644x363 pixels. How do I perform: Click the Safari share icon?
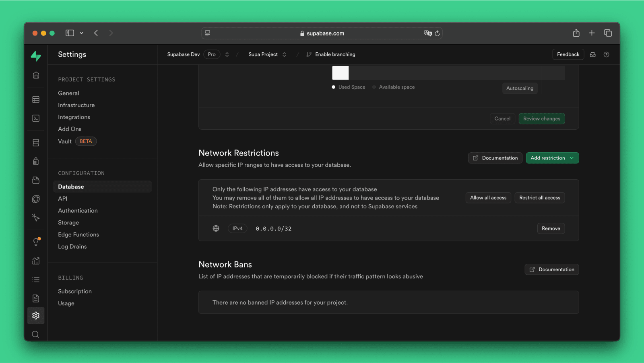(576, 33)
